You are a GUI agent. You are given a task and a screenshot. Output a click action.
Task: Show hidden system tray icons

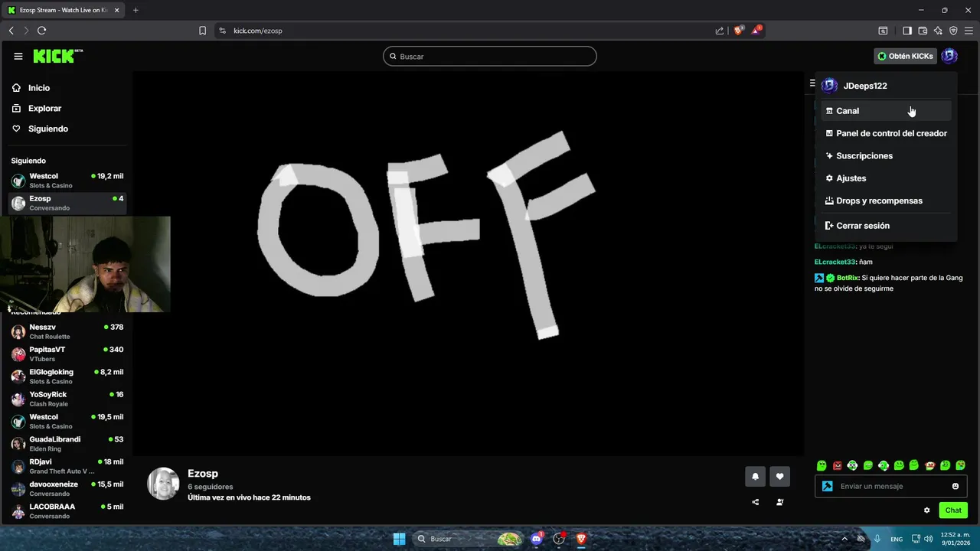844,539
